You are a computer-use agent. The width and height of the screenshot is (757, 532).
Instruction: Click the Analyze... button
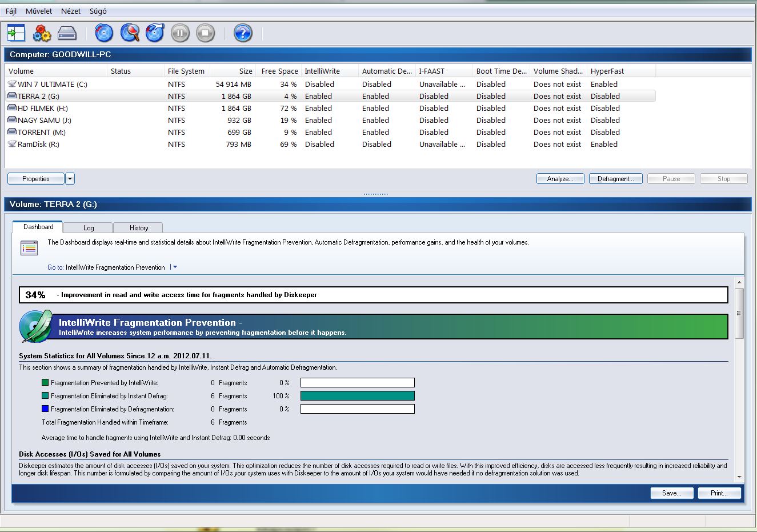[560, 179]
